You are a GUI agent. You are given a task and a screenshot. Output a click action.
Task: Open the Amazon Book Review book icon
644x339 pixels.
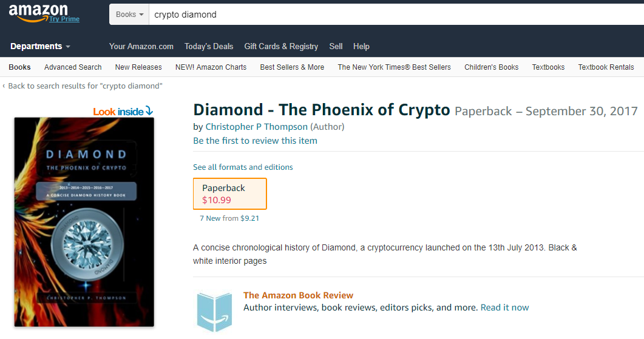click(214, 311)
